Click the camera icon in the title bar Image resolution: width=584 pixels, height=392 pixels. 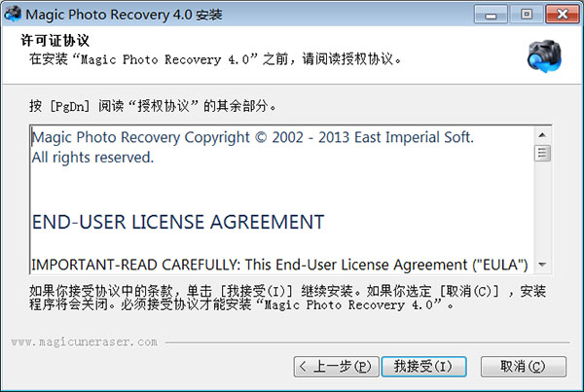click(13, 15)
